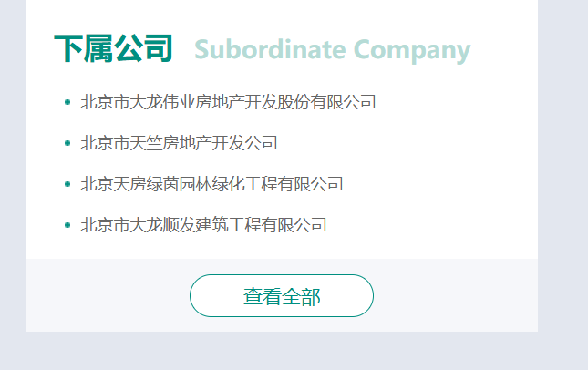Open 北京市天竺房地产开发公司 link
The width and height of the screenshot is (588, 370).
coord(179,143)
